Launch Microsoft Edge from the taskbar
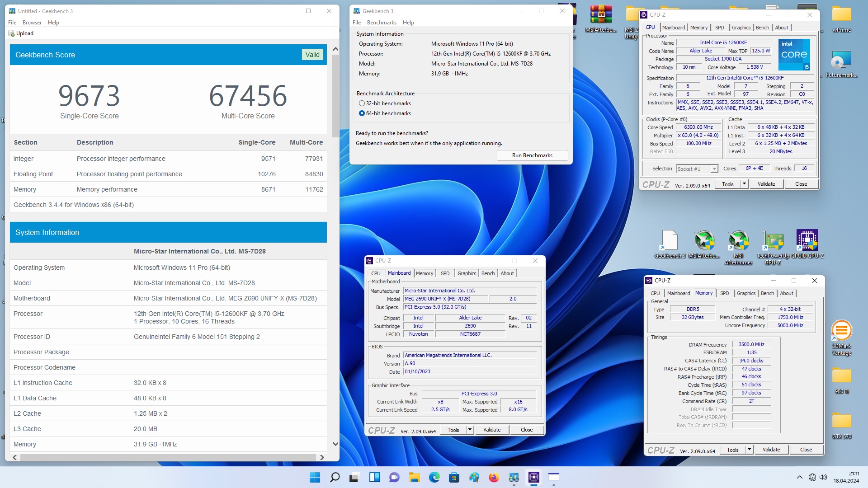 (434, 477)
